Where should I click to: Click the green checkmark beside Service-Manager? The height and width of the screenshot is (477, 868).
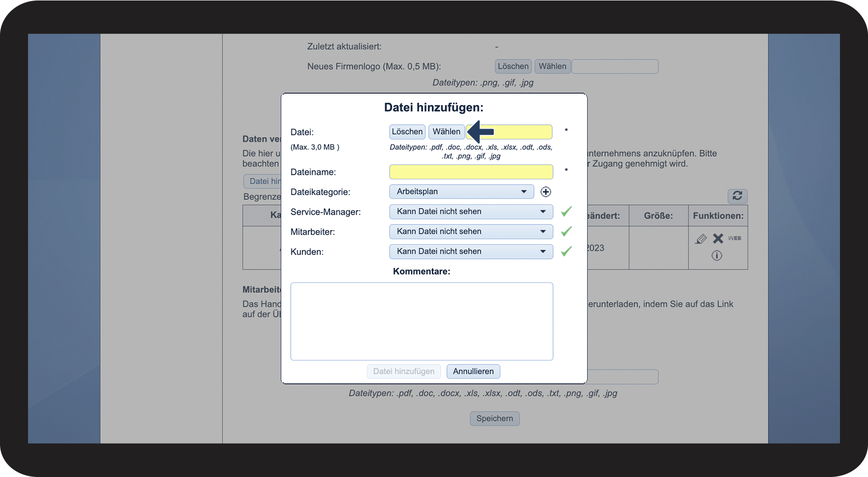click(x=566, y=212)
